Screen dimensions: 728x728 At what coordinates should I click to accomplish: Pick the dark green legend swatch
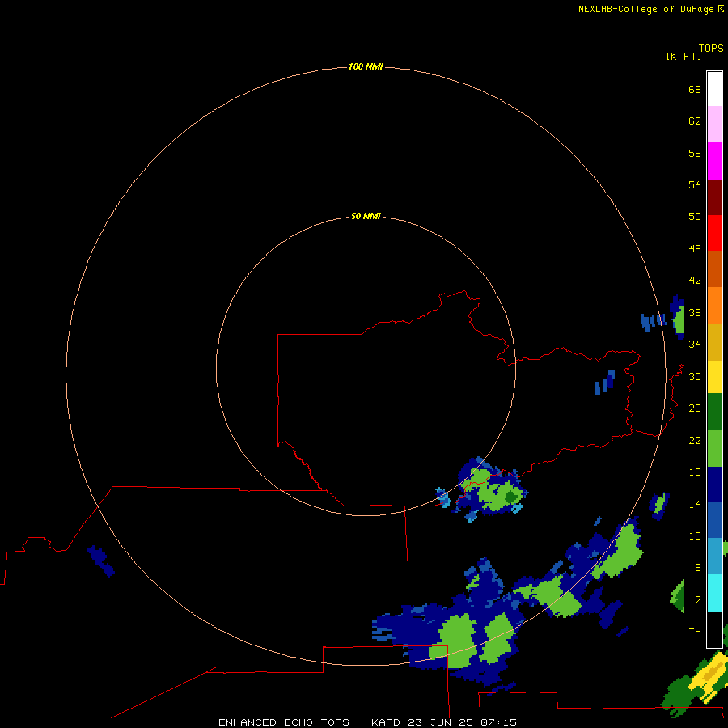714,412
